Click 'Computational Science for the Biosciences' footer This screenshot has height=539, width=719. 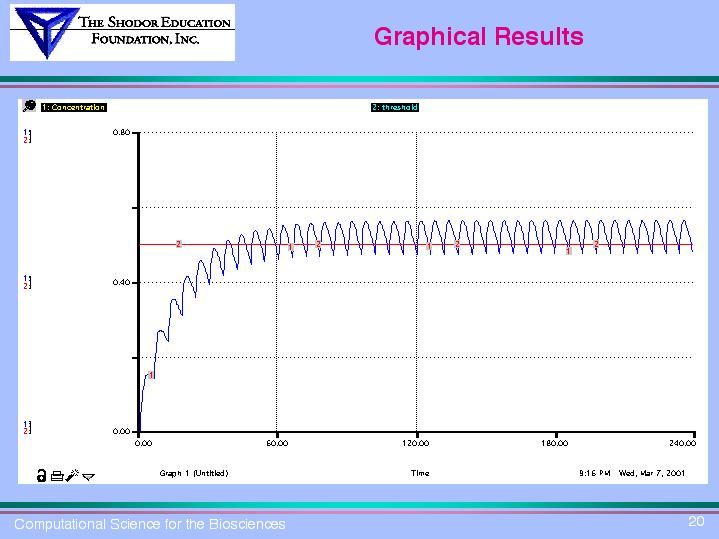pyautogui.click(x=149, y=524)
